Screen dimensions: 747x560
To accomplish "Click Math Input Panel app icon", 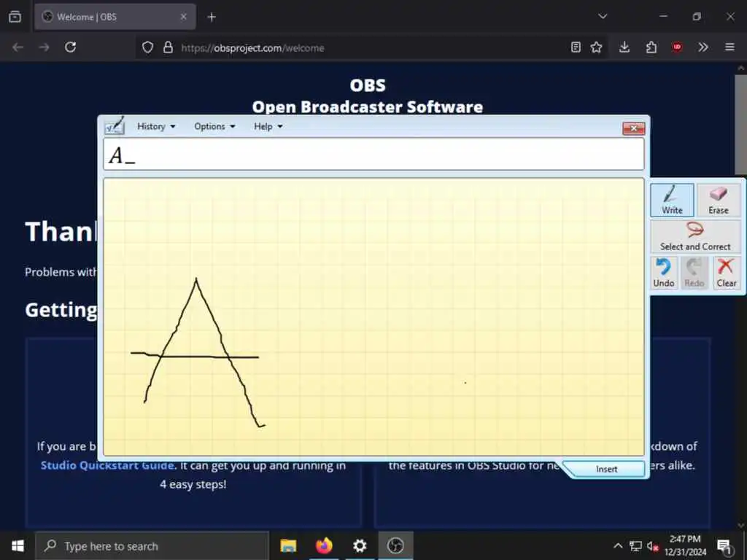I will tap(115, 125).
